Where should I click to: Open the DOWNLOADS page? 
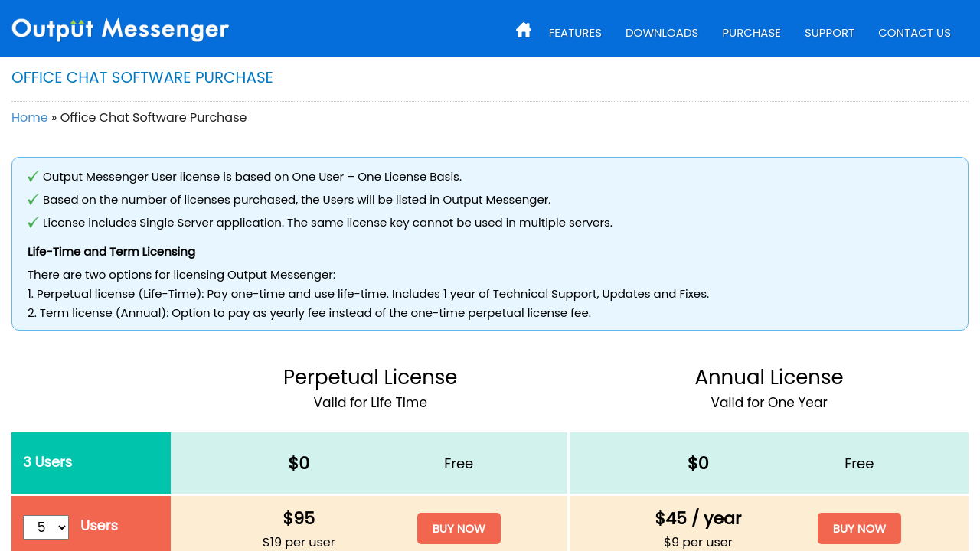tap(661, 33)
